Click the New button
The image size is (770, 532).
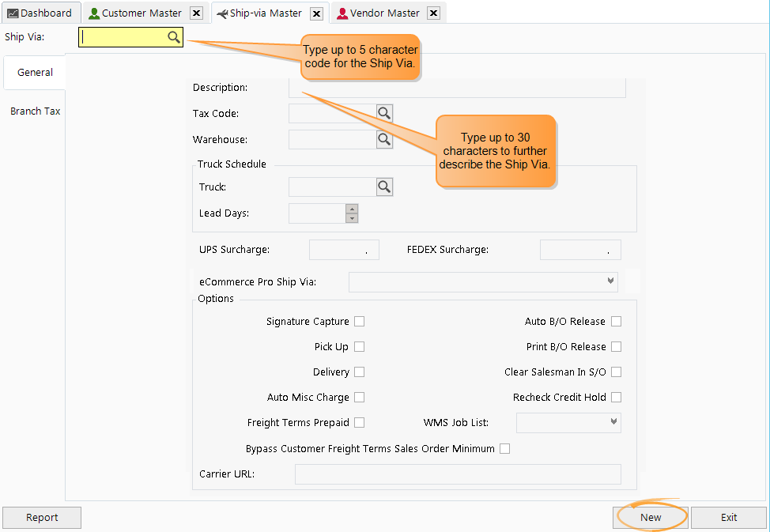click(x=650, y=517)
